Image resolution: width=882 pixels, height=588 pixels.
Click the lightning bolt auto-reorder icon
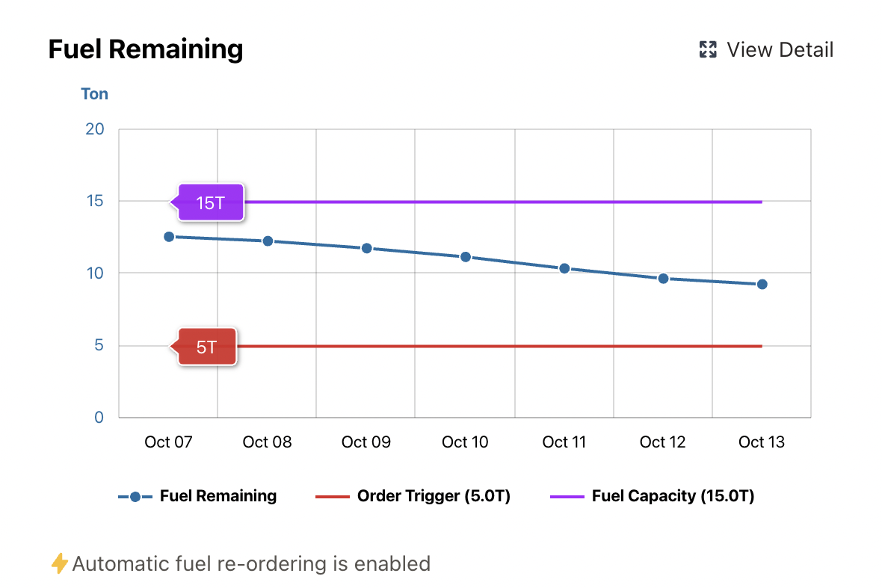click(x=59, y=563)
